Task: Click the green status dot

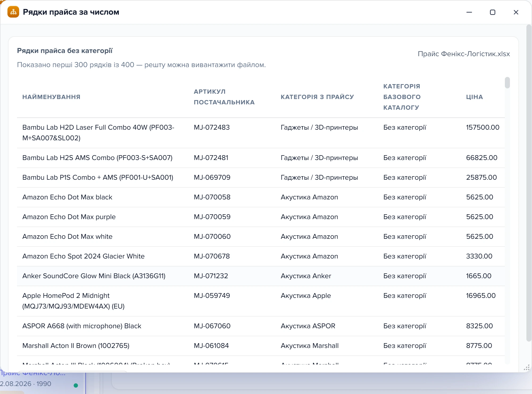Action: 76,385
